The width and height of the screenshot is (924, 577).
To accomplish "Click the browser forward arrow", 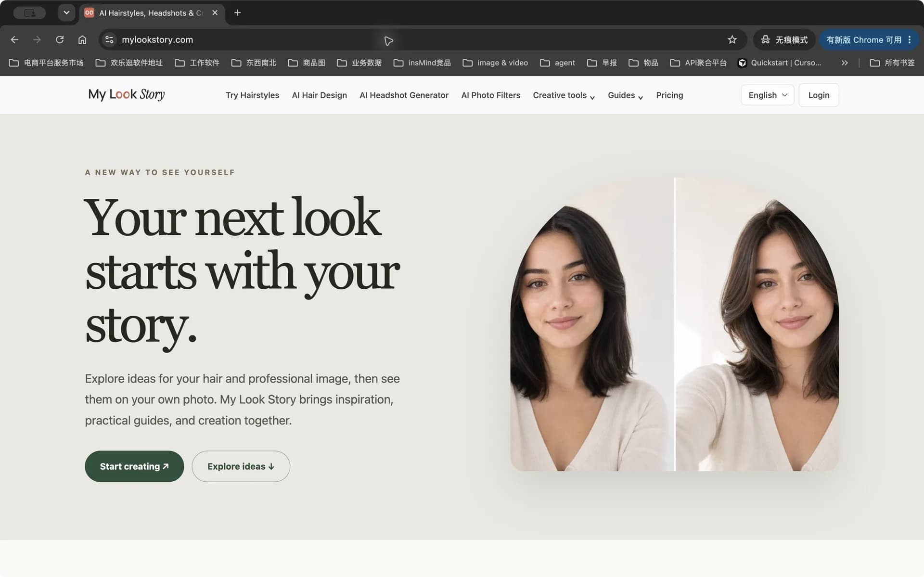I will point(37,39).
